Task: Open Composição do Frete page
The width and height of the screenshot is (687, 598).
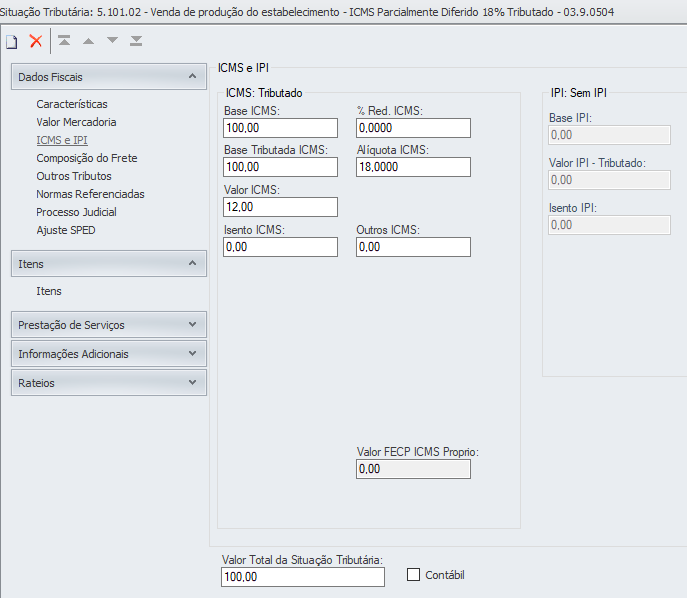Action: coord(87,158)
